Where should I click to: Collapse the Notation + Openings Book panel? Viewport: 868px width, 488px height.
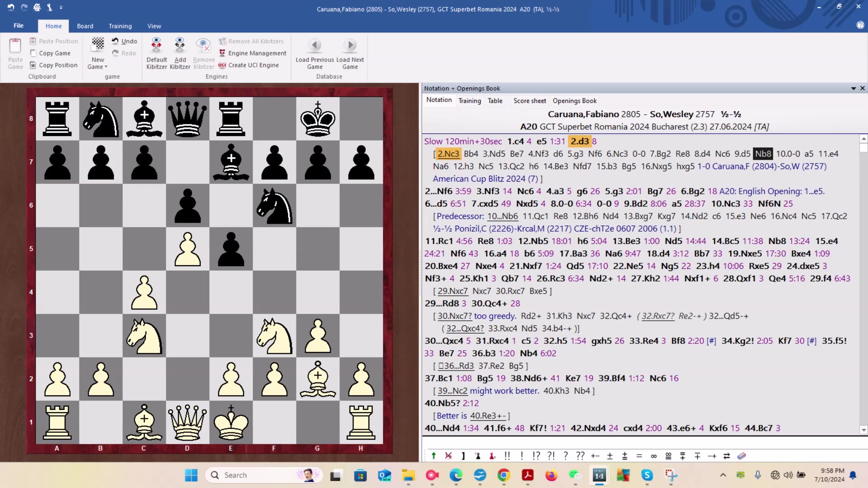(853, 88)
